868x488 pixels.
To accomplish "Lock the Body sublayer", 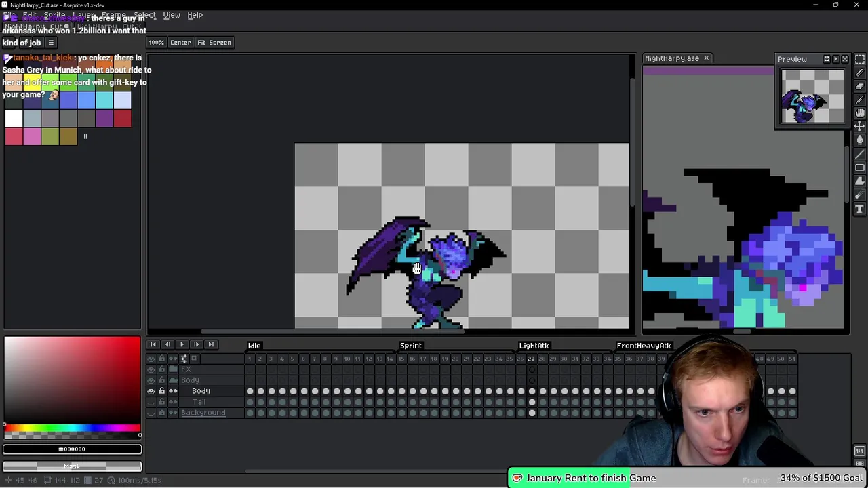I will point(162,391).
